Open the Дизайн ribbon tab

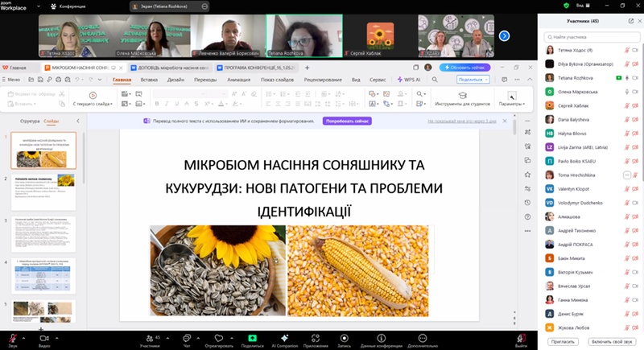175,80
